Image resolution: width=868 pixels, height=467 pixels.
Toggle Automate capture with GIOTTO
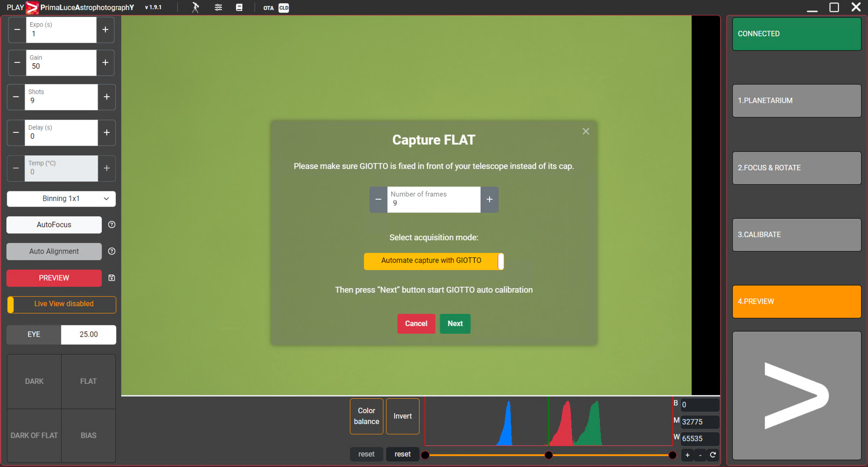(434, 261)
